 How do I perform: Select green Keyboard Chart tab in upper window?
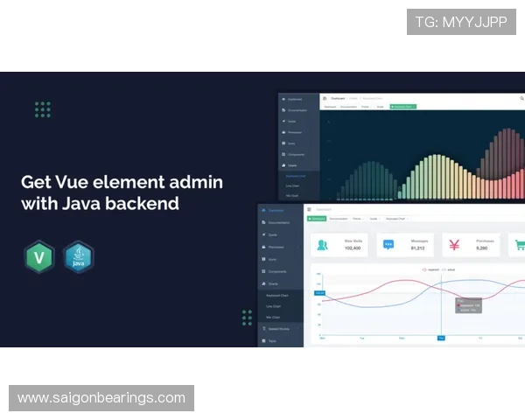[x=403, y=107]
